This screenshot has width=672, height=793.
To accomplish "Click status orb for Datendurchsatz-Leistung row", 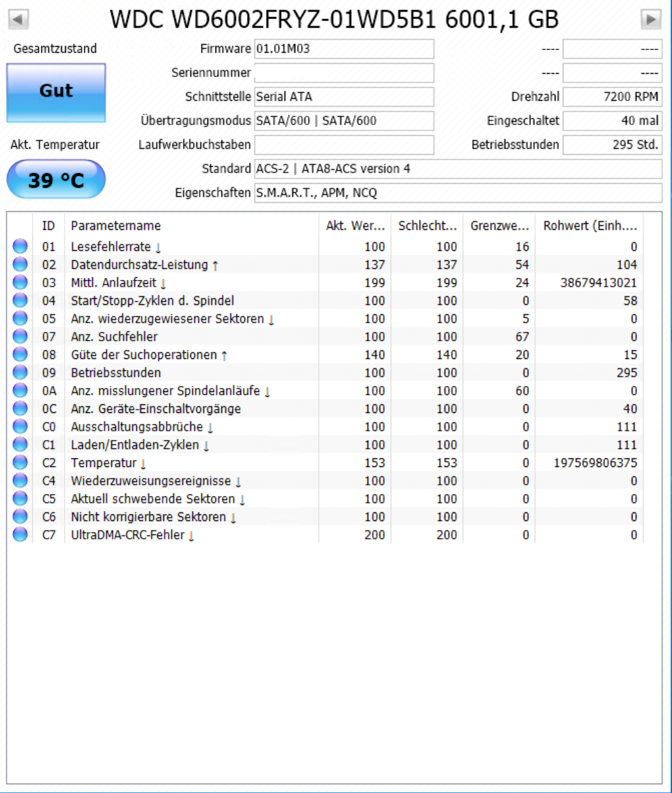I will click(x=20, y=265).
